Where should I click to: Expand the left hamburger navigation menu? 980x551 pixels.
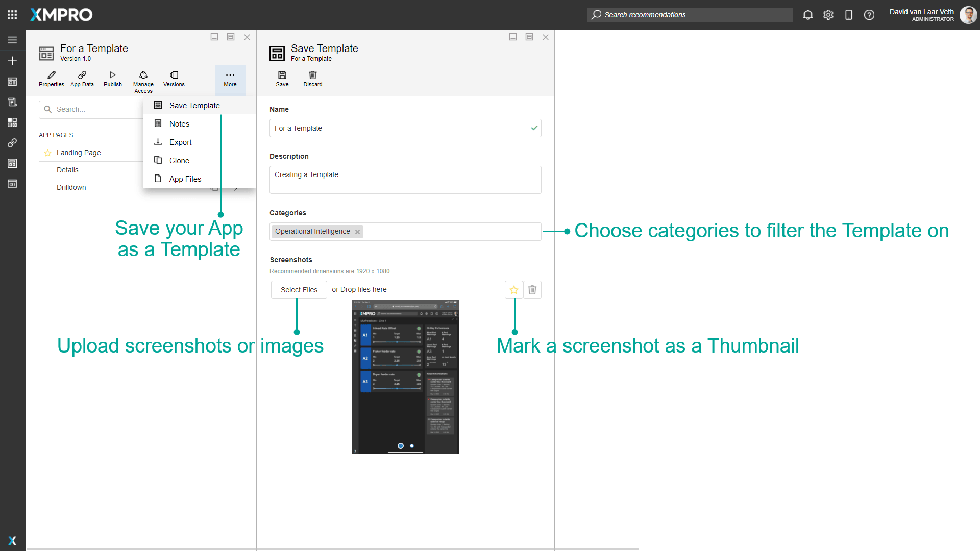tap(12, 40)
